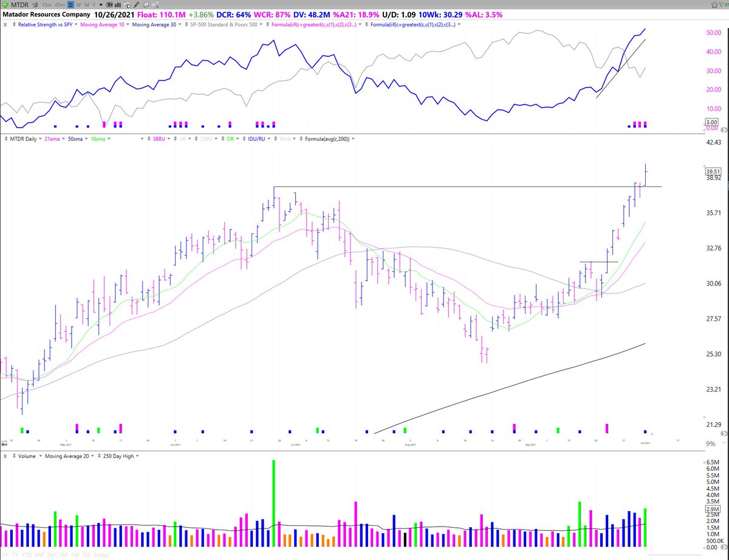
Task: Click the share icon in toolbar
Action: [156, 5]
